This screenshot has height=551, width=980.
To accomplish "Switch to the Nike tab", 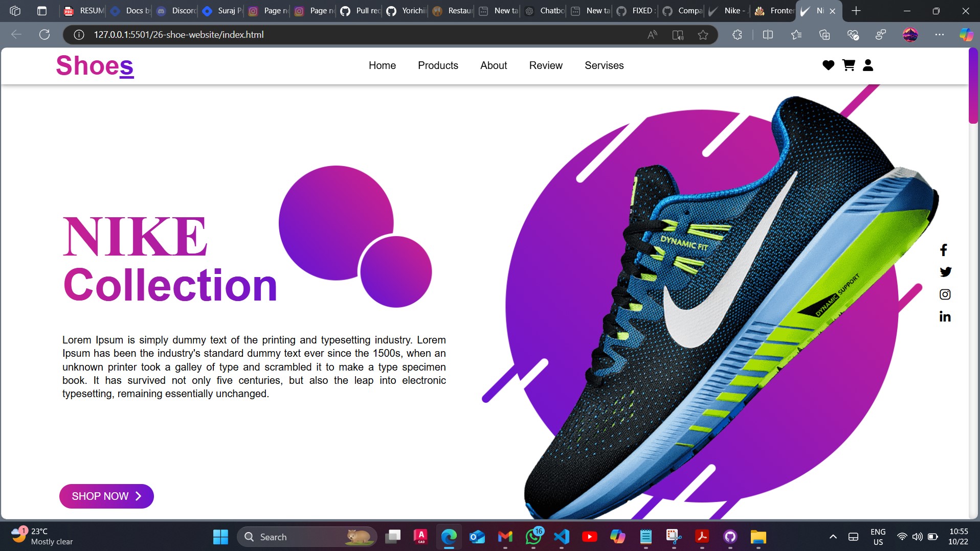I will (729, 11).
